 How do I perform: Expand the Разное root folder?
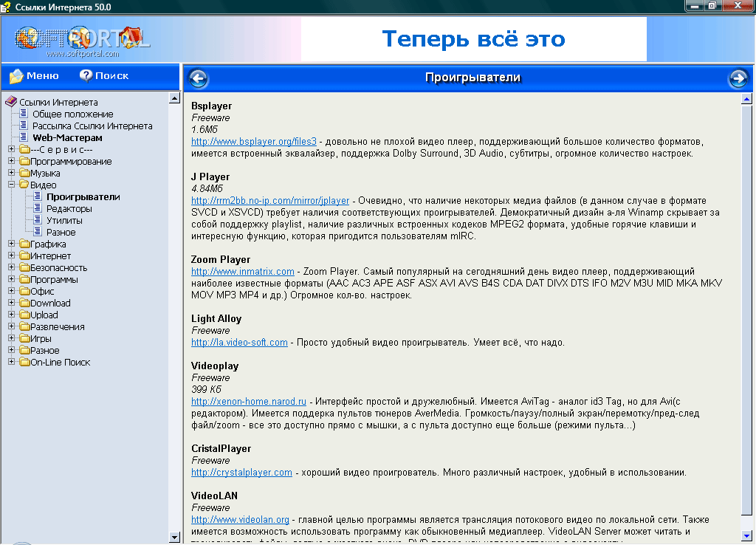point(12,350)
